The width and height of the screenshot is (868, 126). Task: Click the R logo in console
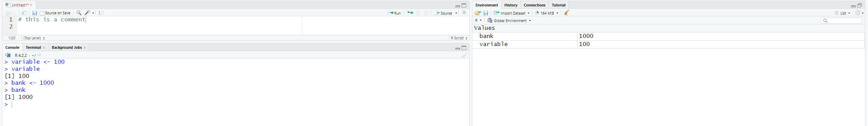(x=8, y=55)
